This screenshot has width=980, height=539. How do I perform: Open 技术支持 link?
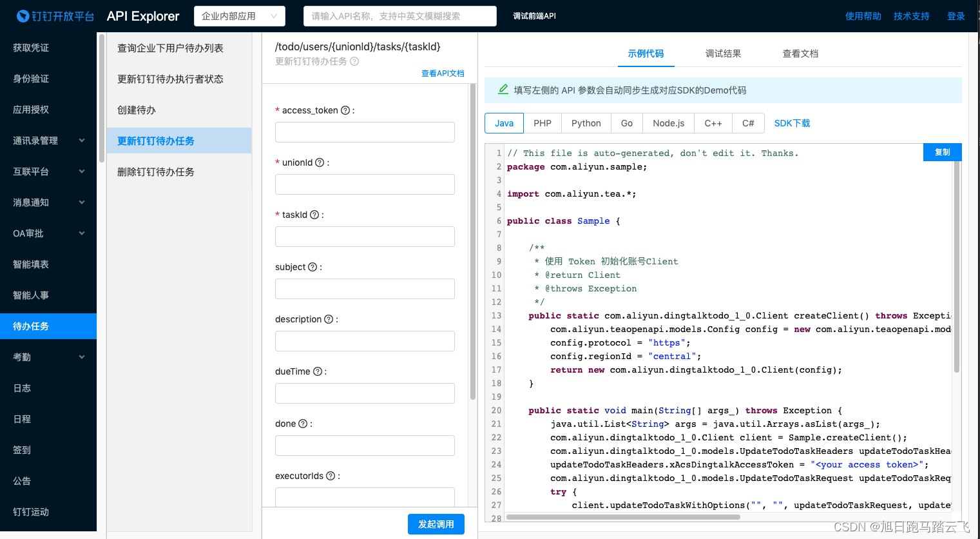(912, 16)
